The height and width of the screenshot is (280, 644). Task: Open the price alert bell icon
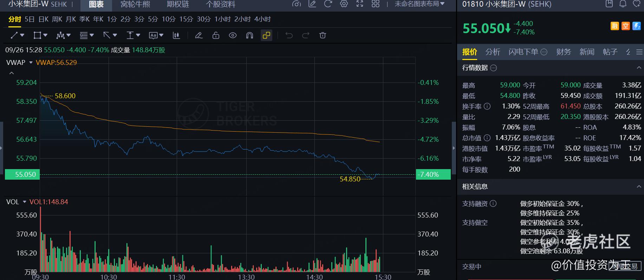pos(623,4)
